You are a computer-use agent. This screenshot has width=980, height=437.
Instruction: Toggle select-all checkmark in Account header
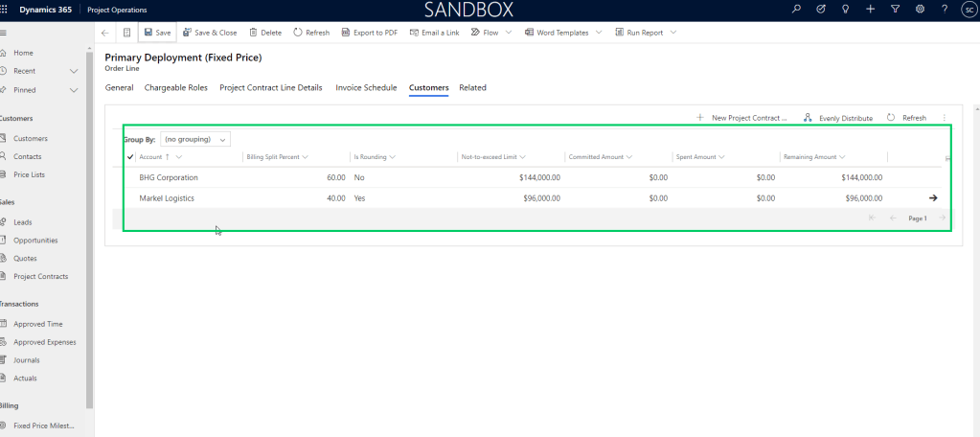coord(130,156)
